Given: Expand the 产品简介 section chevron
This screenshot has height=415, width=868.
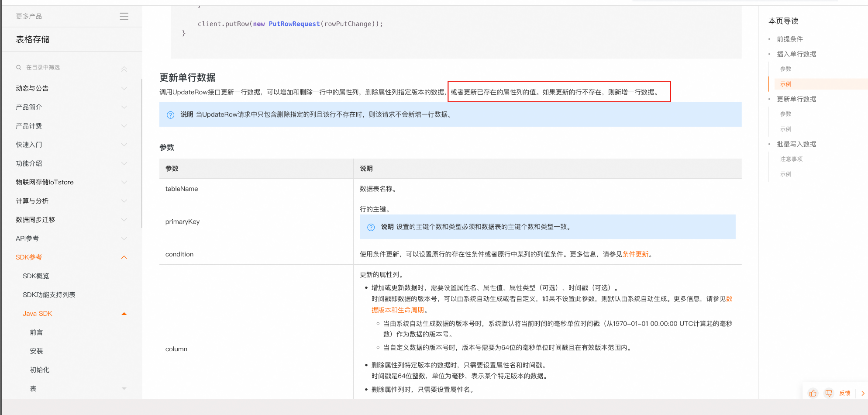Looking at the screenshot, I should (x=124, y=107).
